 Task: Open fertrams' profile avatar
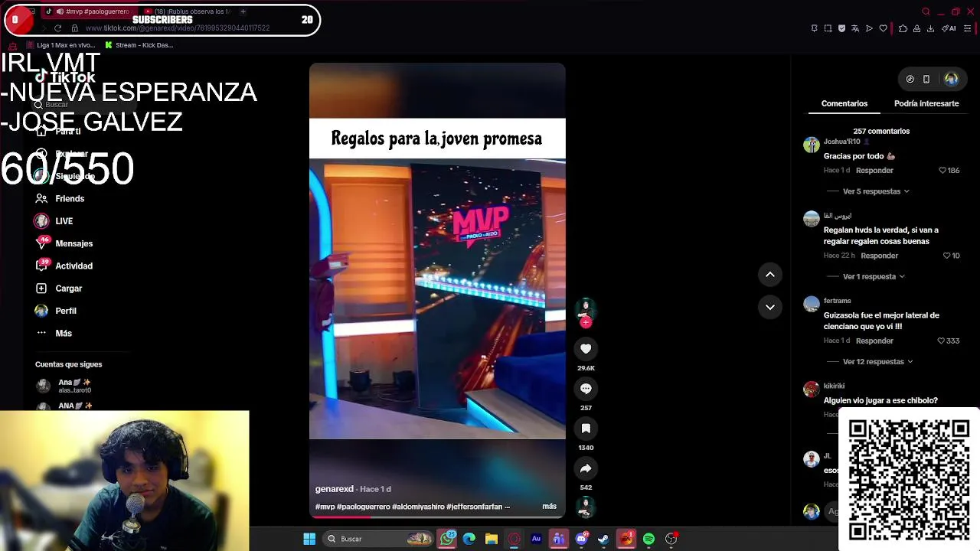tap(812, 305)
